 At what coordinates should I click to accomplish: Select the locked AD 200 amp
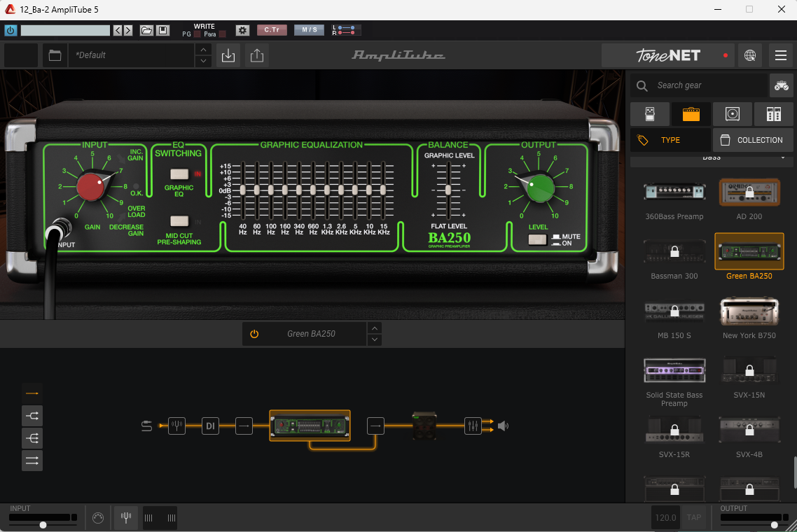[749, 192]
